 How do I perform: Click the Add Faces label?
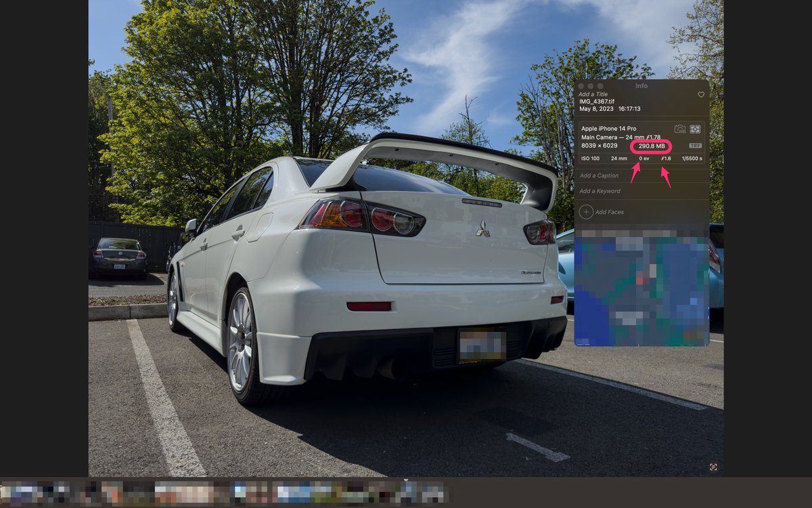coord(610,212)
